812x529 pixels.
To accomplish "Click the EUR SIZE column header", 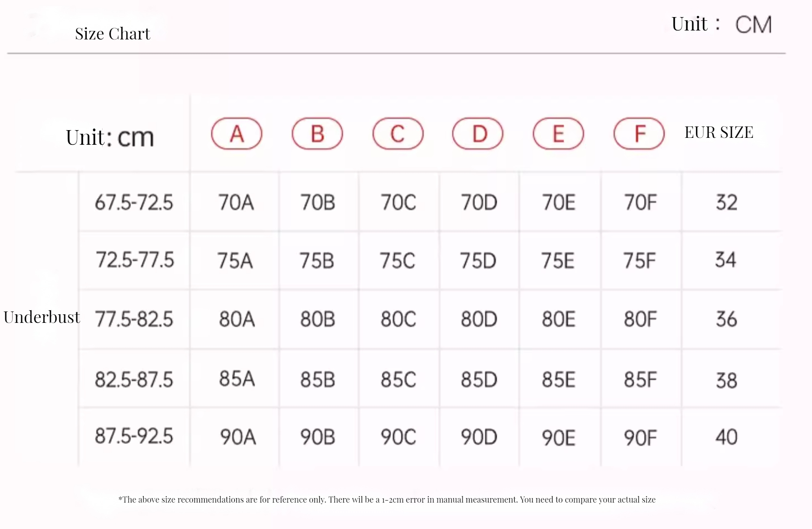I will pos(719,133).
